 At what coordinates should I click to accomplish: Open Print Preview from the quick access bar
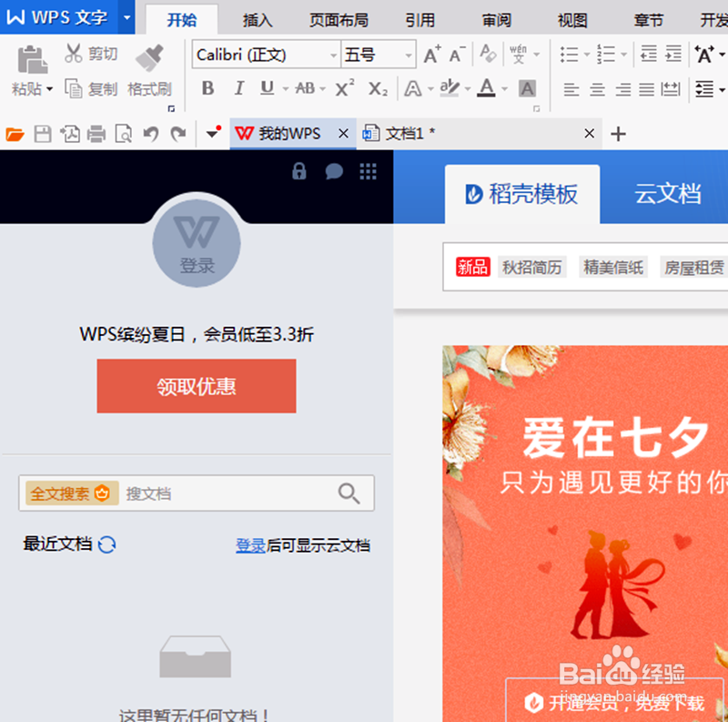click(x=125, y=133)
